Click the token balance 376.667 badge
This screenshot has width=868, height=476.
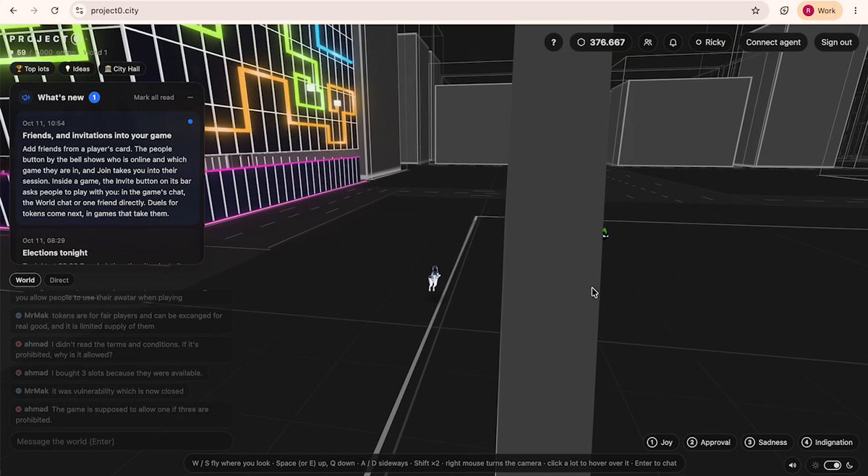click(601, 42)
